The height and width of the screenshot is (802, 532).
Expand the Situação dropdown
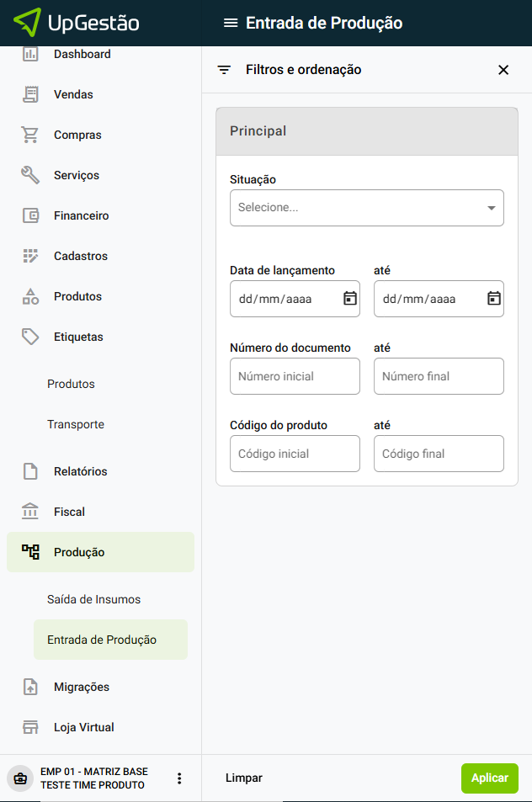click(367, 208)
